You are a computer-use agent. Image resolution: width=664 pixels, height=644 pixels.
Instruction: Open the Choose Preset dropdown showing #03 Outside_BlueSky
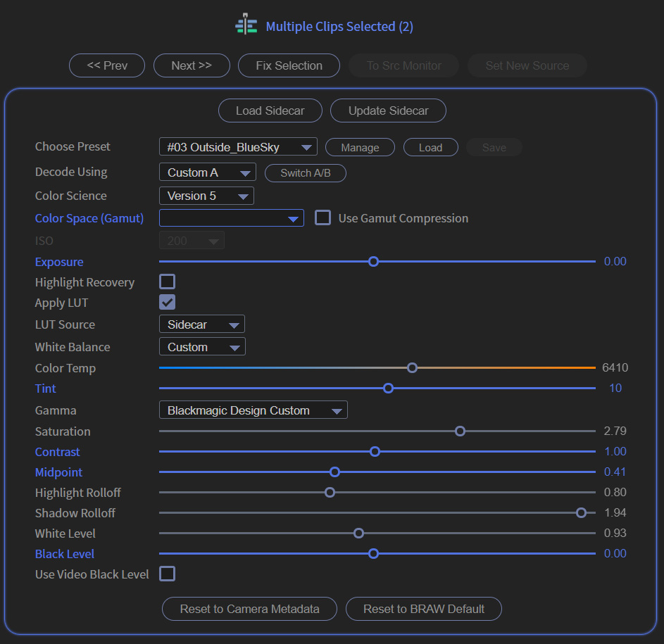click(x=237, y=147)
